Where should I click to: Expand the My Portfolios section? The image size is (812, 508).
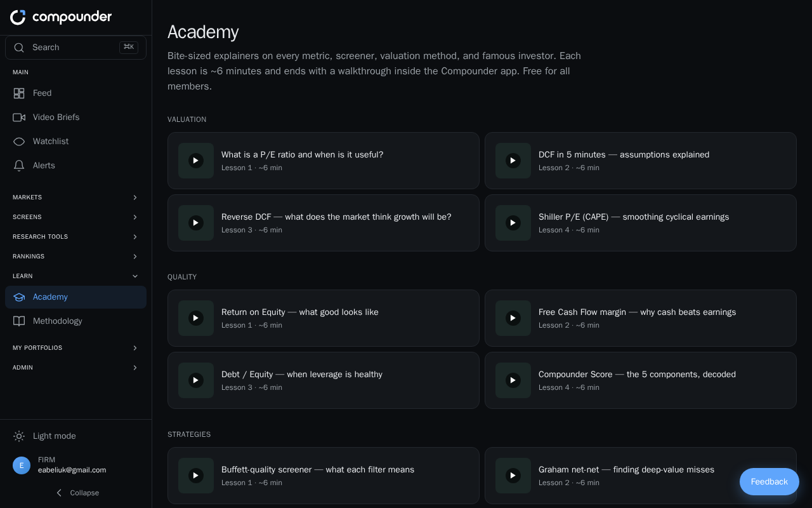pos(75,348)
